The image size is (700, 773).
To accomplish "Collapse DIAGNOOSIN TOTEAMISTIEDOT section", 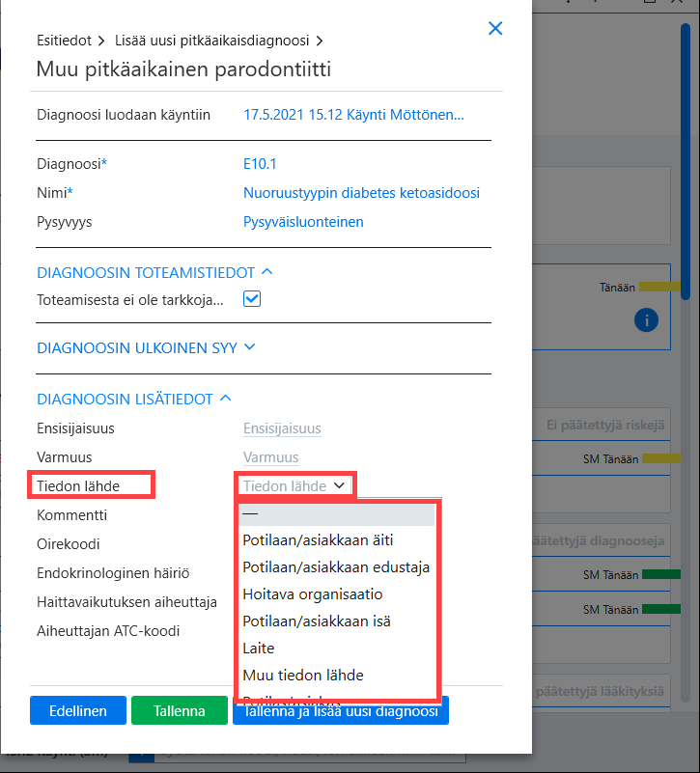I will pyautogui.click(x=154, y=272).
